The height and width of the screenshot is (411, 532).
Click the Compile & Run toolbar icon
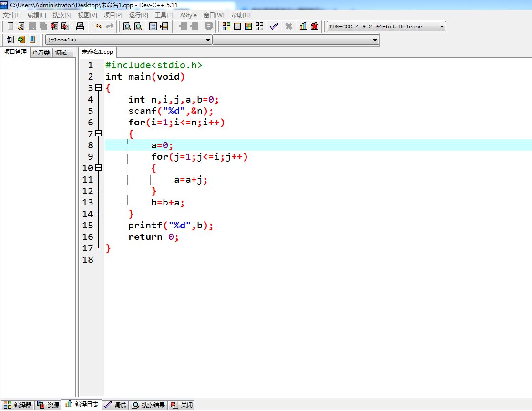[x=248, y=26]
